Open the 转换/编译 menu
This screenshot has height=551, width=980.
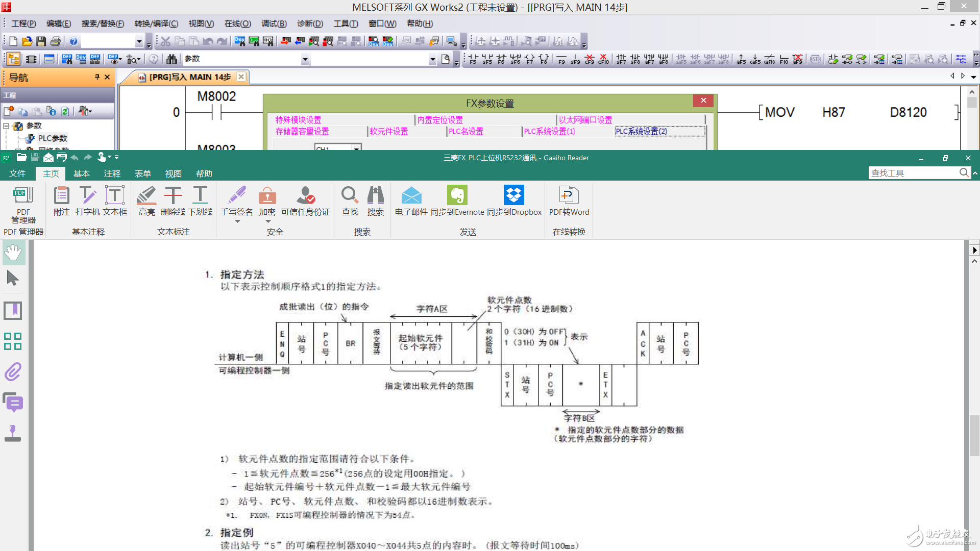(156, 23)
